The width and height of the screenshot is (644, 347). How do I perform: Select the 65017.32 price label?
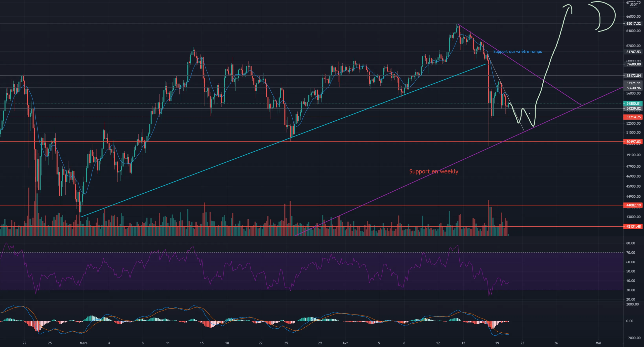pos(633,23)
